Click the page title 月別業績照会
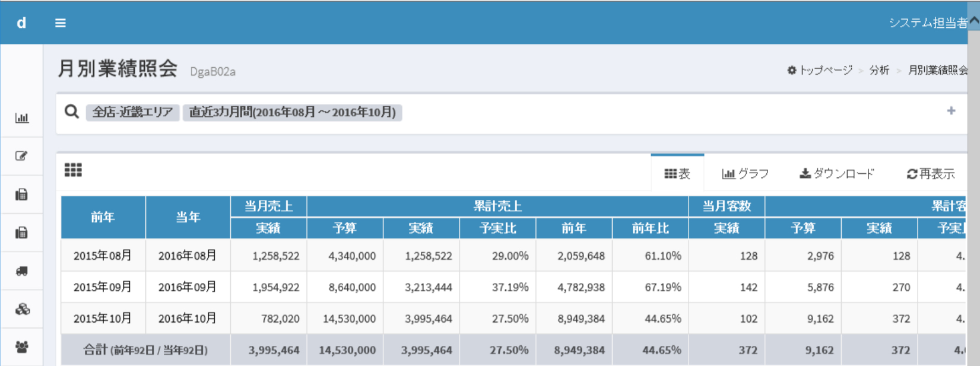The width and height of the screenshot is (980, 366). pyautogui.click(x=118, y=69)
